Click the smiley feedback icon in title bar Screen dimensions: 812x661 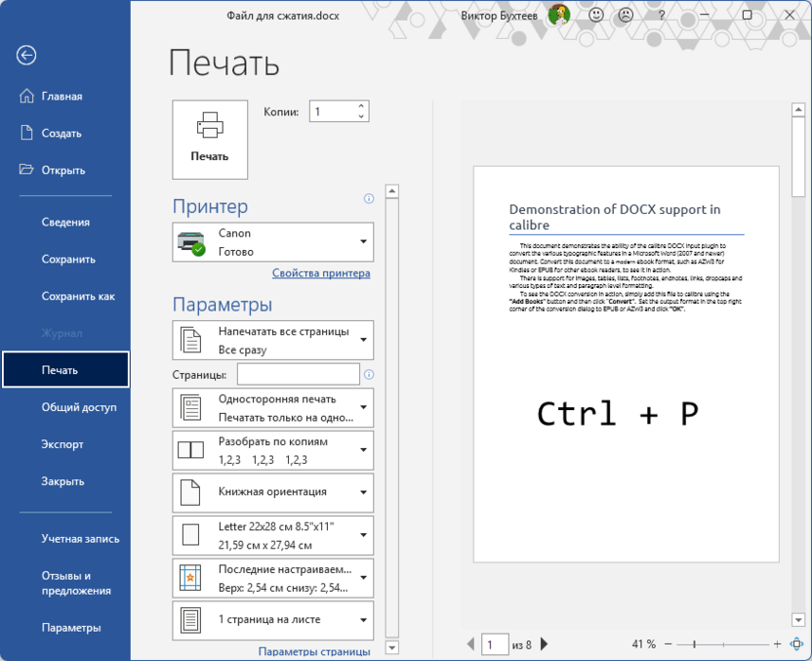[595, 16]
